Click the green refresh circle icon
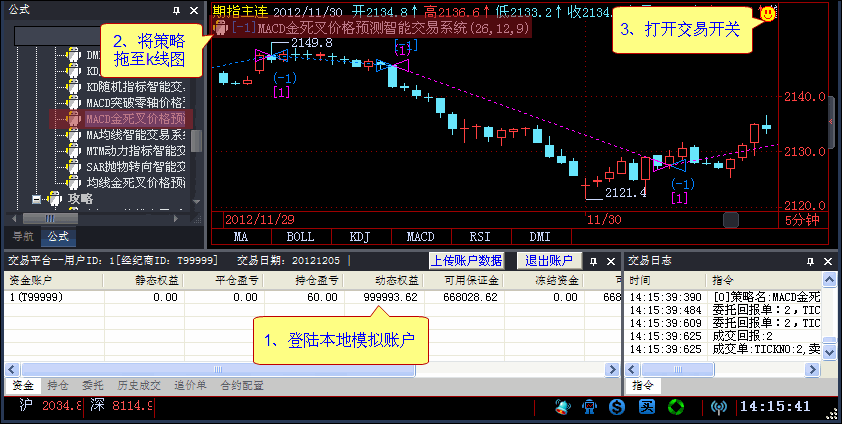842x424 pixels. pos(676,407)
